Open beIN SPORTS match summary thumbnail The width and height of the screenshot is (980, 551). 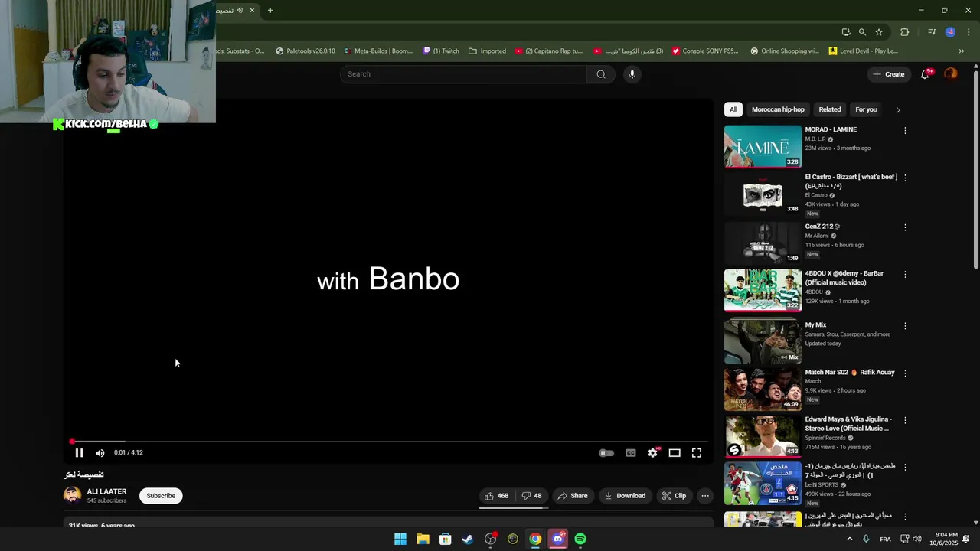pyautogui.click(x=763, y=483)
